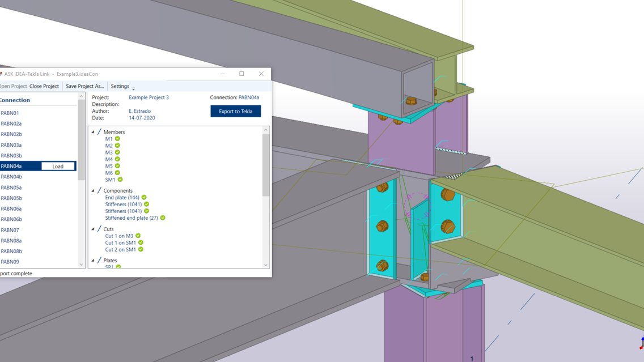Click the slash icon next to Plates
The height and width of the screenshot is (362, 644).
tap(99, 260)
